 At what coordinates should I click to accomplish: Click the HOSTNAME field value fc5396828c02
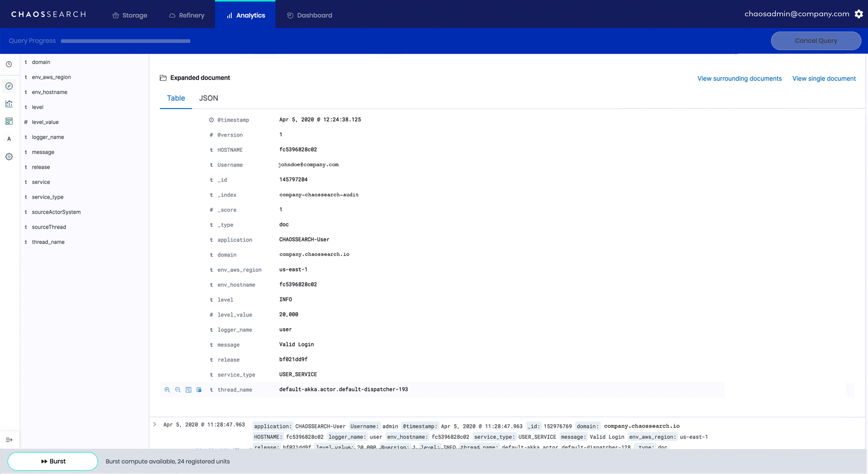click(x=298, y=150)
